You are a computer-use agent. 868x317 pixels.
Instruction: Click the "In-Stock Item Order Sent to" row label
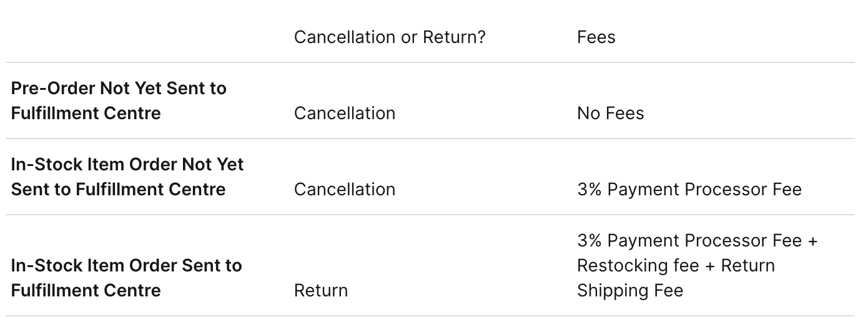[126, 266]
